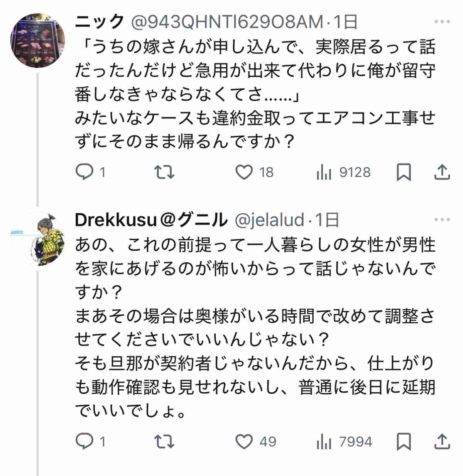Image resolution: width=463 pixels, height=476 pixels.
Task: Open the ニック display name link
Action: pyautogui.click(x=100, y=22)
